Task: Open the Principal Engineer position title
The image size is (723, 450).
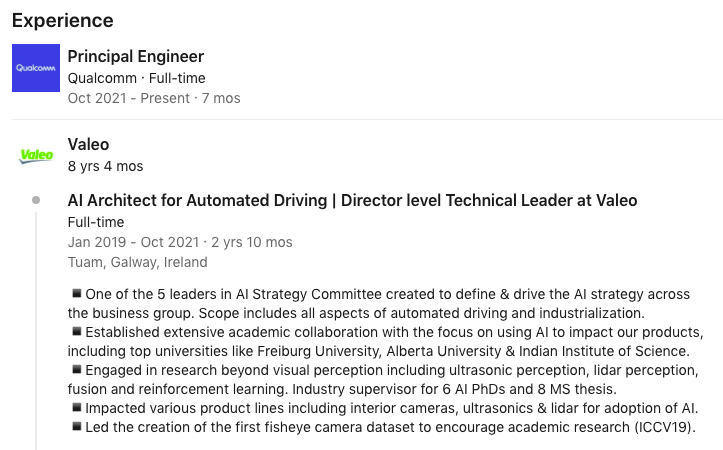Action: click(x=136, y=56)
